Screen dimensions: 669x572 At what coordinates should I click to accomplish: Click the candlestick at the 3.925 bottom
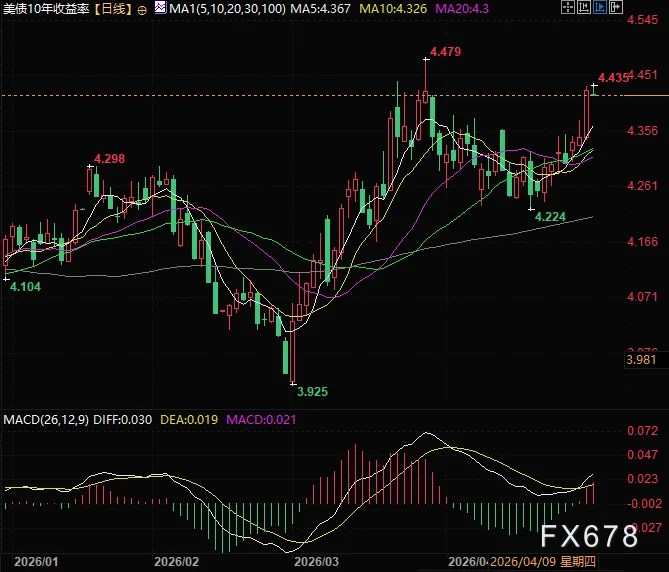pyautogui.click(x=293, y=343)
